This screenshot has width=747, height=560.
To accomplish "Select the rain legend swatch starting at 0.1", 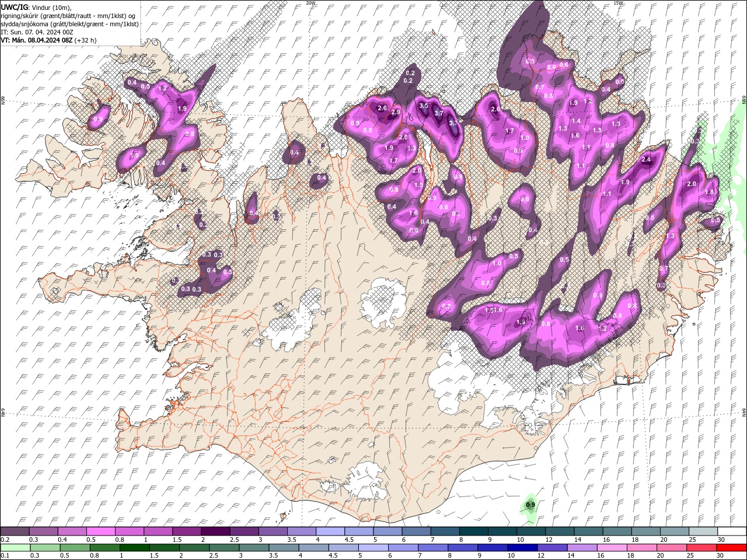I will tap(15, 548).
